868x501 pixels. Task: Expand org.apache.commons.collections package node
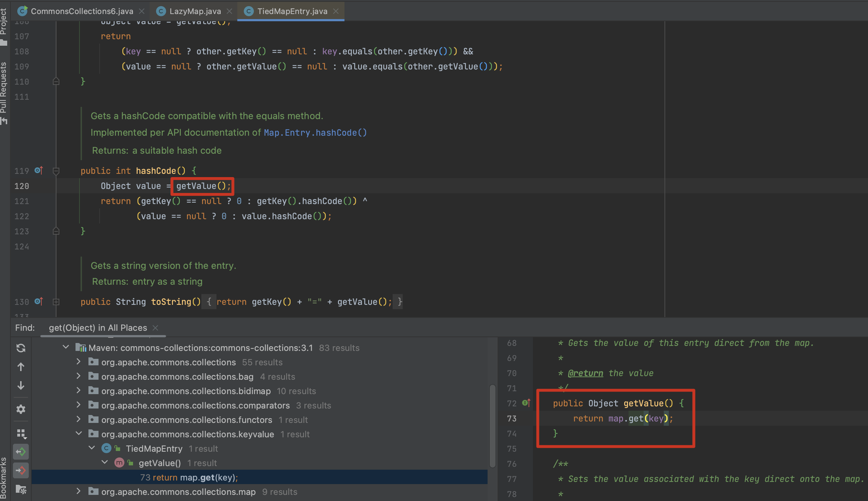(79, 362)
